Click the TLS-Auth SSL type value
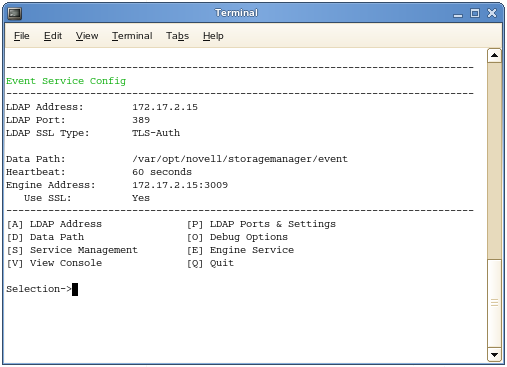 pyautogui.click(x=156, y=133)
